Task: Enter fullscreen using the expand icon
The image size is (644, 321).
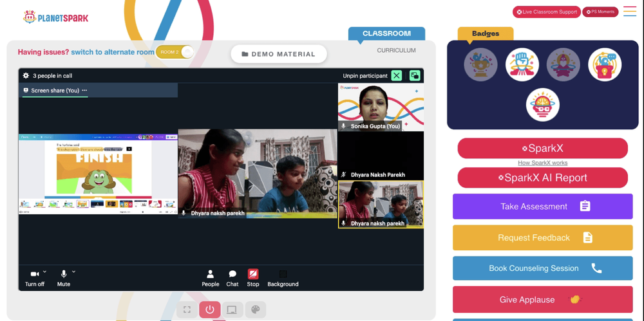Action: pyautogui.click(x=187, y=309)
